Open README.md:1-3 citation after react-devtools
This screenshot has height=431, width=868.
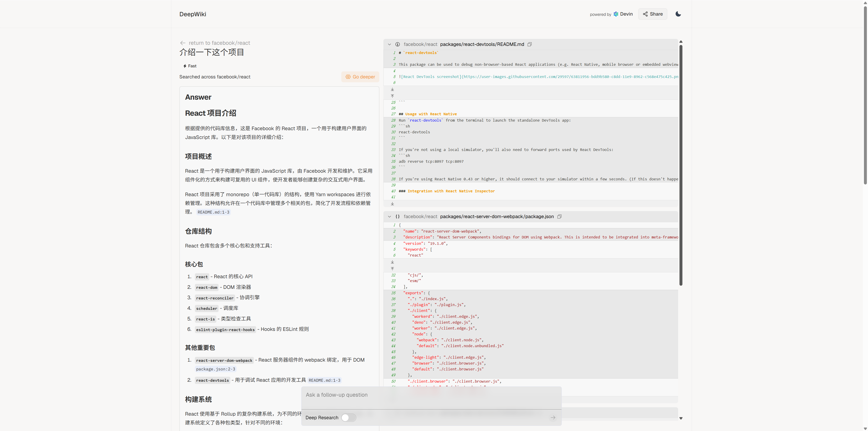[x=325, y=380]
